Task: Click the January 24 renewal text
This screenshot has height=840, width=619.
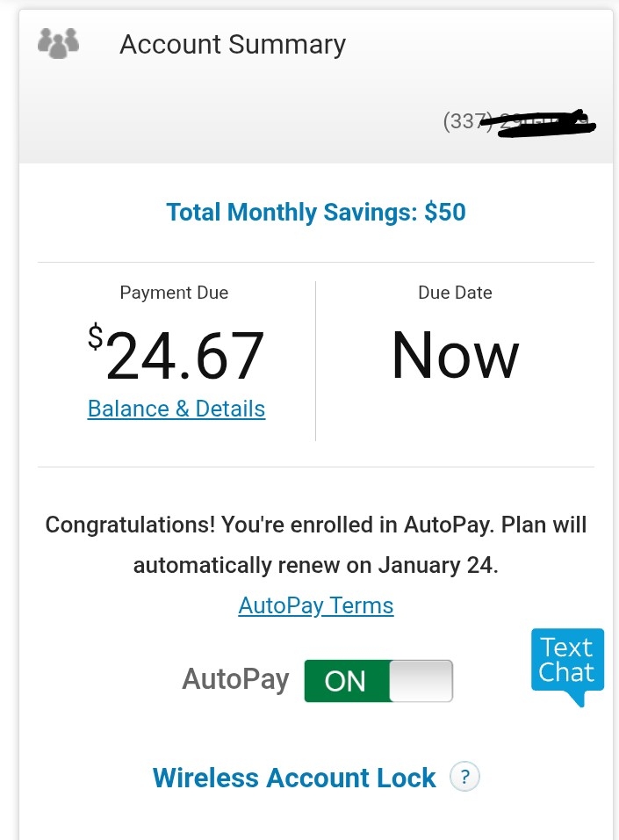Action: (x=436, y=566)
